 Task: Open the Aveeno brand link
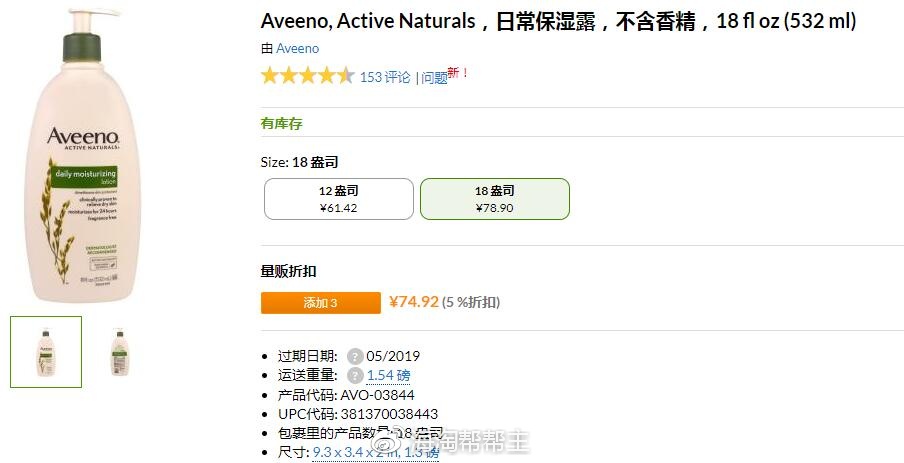(297, 48)
